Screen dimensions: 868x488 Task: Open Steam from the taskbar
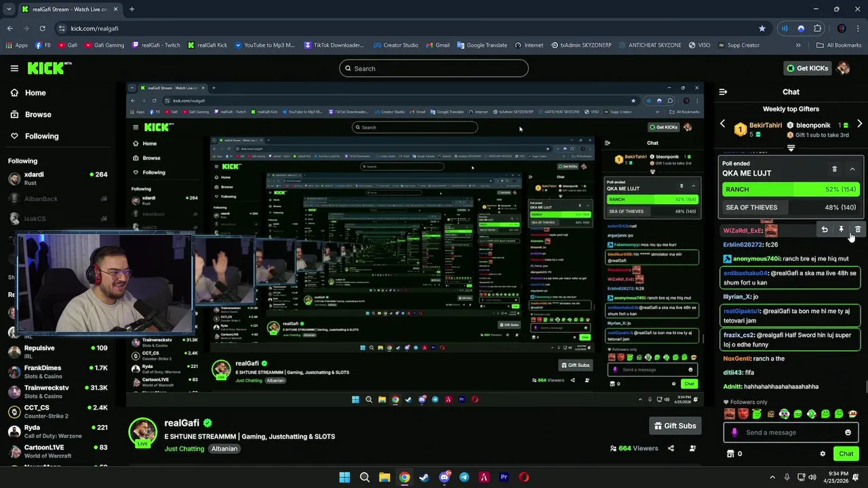[424, 477]
